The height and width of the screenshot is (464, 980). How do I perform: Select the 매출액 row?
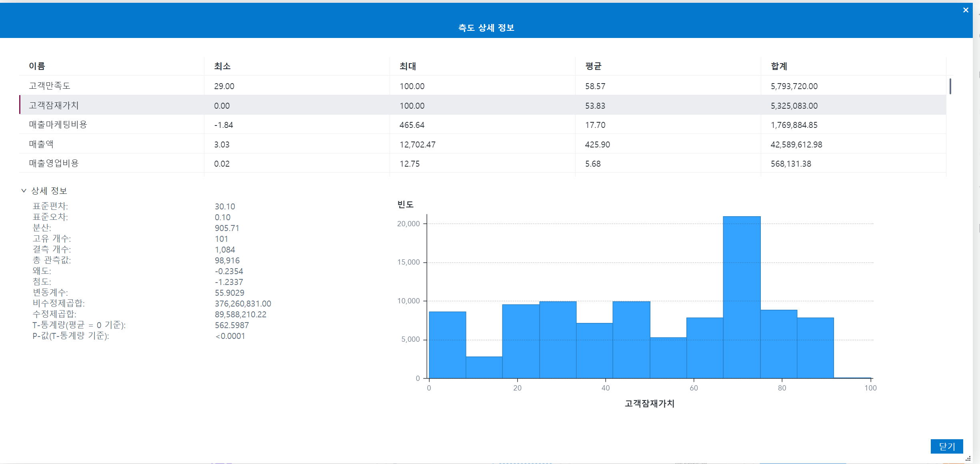pyautogui.click(x=41, y=144)
